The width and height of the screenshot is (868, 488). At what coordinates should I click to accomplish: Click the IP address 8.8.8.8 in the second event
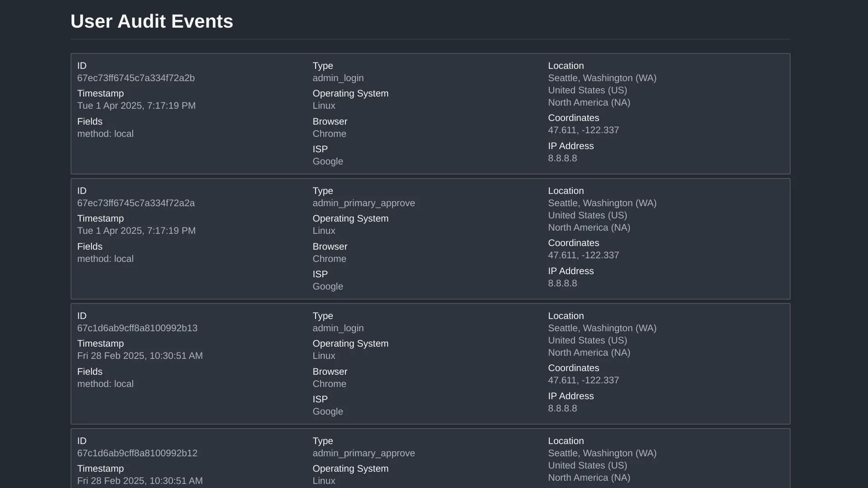(x=562, y=283)
